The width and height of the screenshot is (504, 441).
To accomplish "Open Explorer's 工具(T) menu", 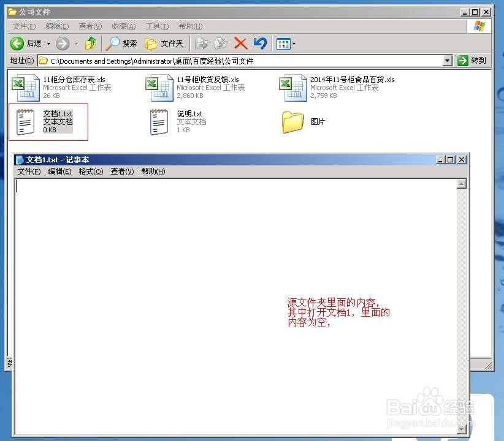I will (157, 26).
